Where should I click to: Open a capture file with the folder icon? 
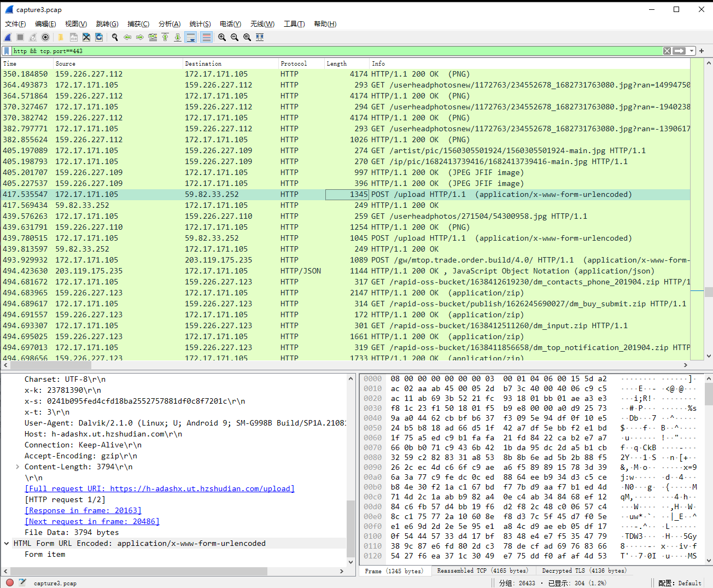61,37
